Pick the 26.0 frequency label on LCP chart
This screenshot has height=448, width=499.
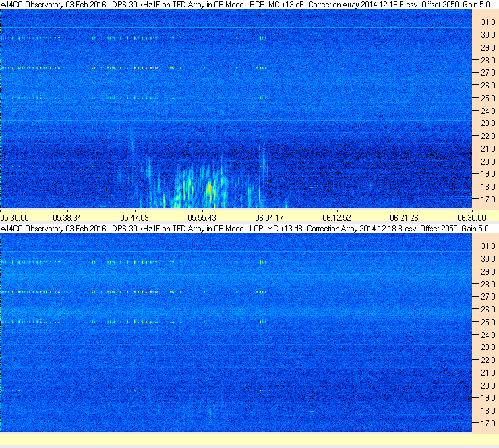coord(488,310)
